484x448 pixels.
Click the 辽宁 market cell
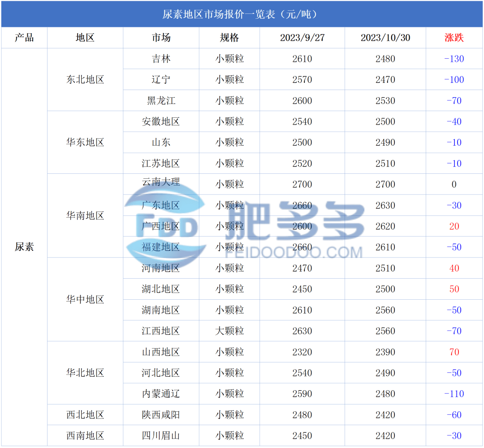coord(161,80)
